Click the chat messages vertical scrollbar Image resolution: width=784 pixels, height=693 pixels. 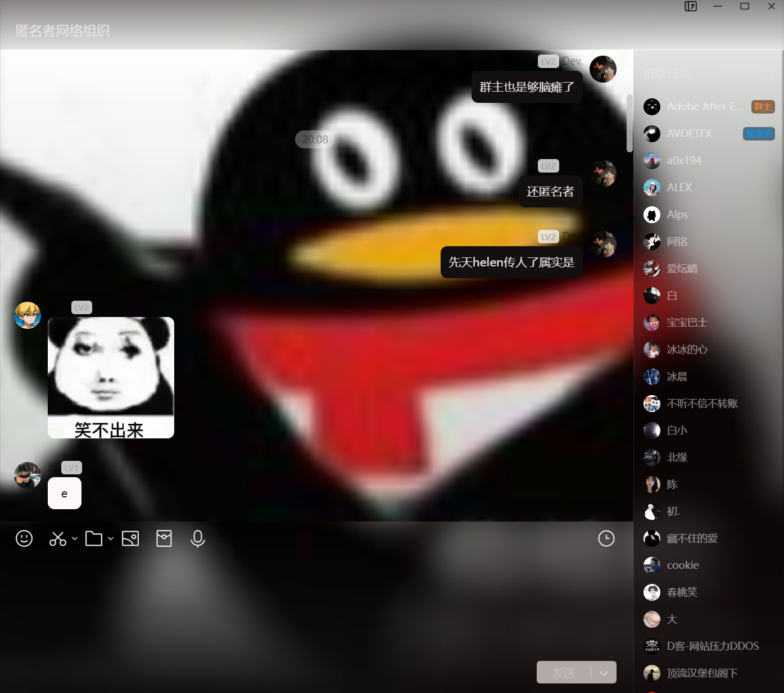(629, 124)
